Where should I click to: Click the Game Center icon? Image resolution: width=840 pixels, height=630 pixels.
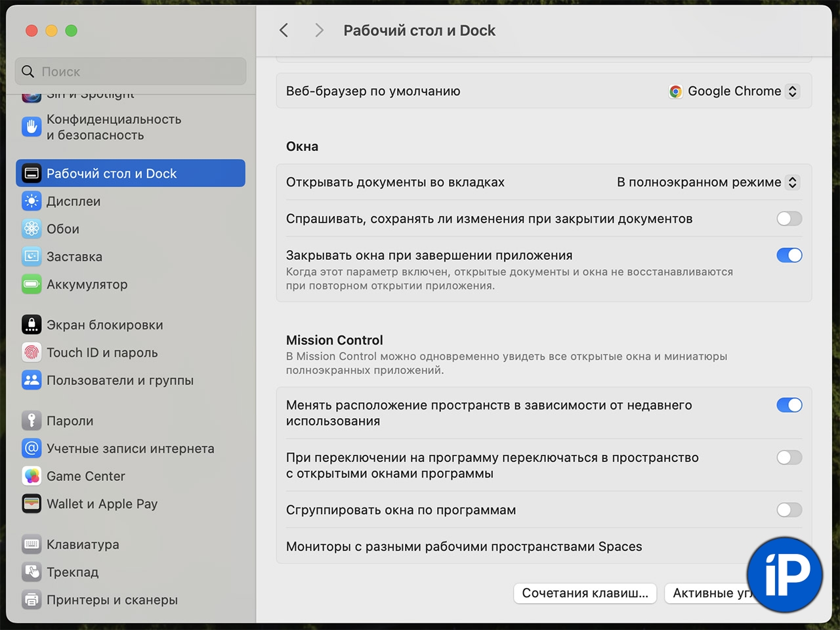coord(31,476)
